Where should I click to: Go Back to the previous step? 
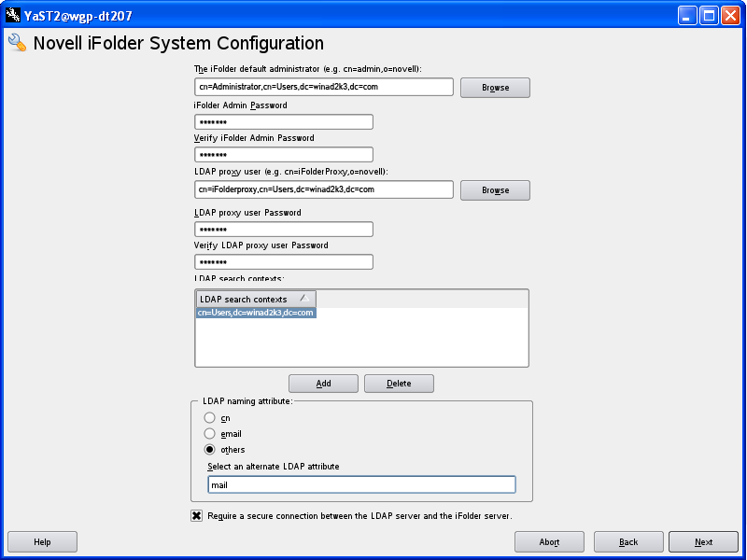point(628,542)
